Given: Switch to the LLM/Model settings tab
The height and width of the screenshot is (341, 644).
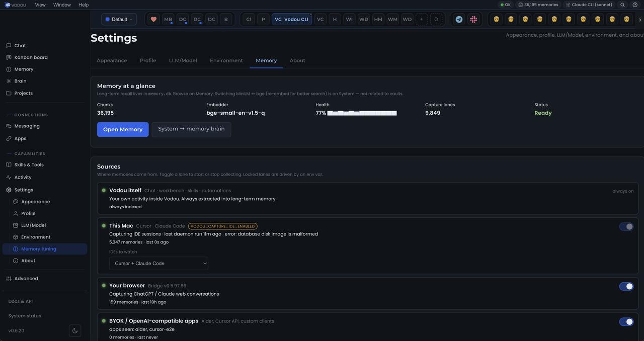Looking at the screenshot, I should click(183, 60).
